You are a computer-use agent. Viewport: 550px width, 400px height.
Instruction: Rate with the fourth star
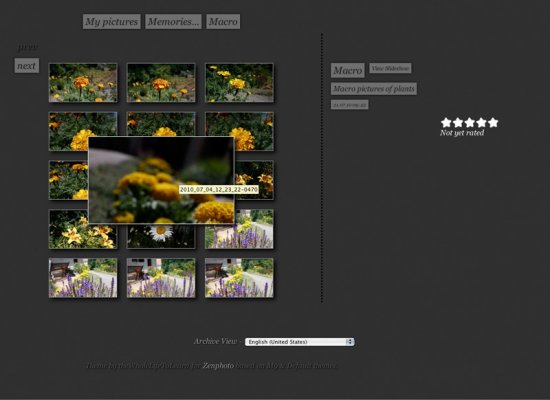(481, 122)
